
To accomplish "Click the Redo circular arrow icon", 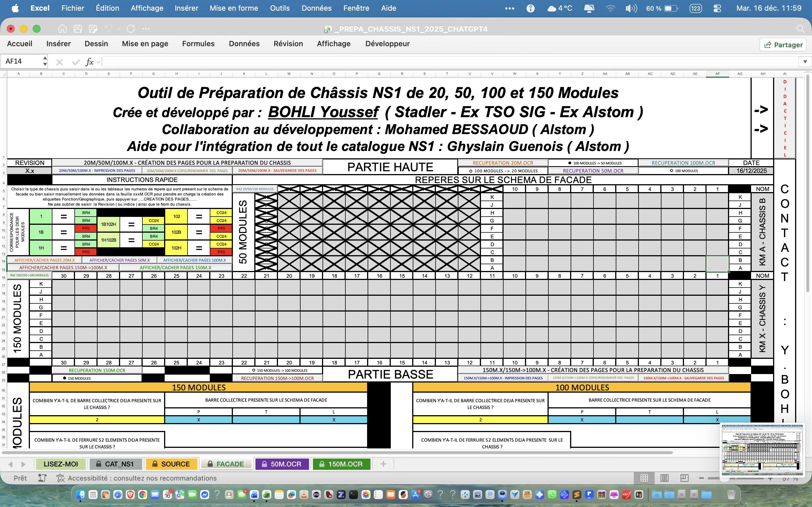I will coord(131,29).
